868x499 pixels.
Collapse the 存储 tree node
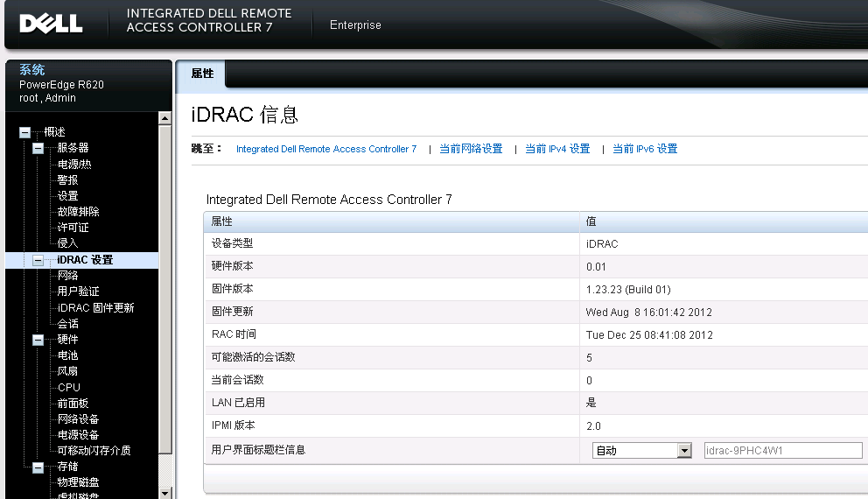click(x=38, y=468)
